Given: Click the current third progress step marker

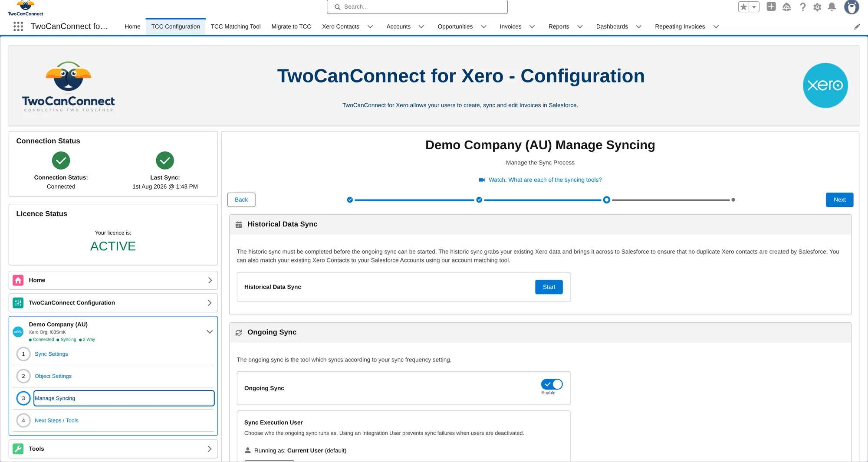Looking at the screenshot, I should point(607,200).
